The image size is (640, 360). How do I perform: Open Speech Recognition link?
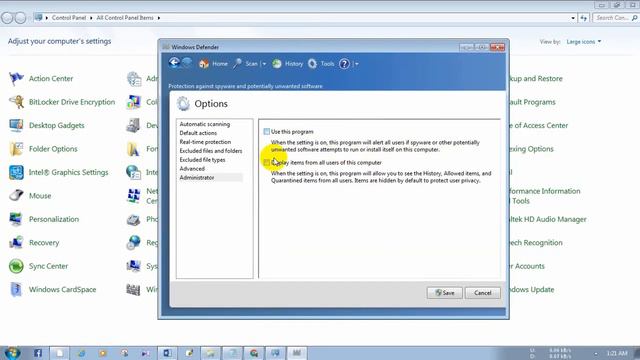536,242
